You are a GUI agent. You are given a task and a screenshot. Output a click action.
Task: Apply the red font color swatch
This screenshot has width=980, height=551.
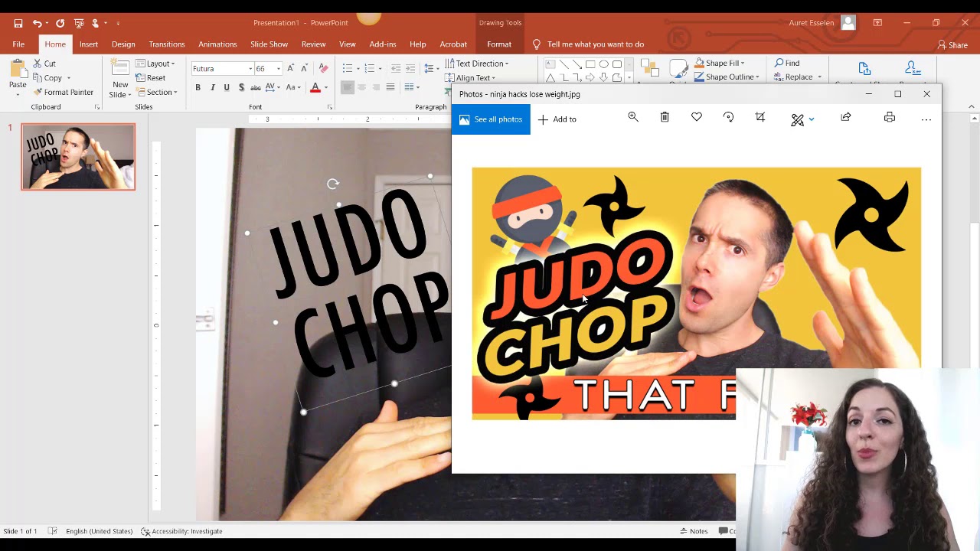point(315,87)
